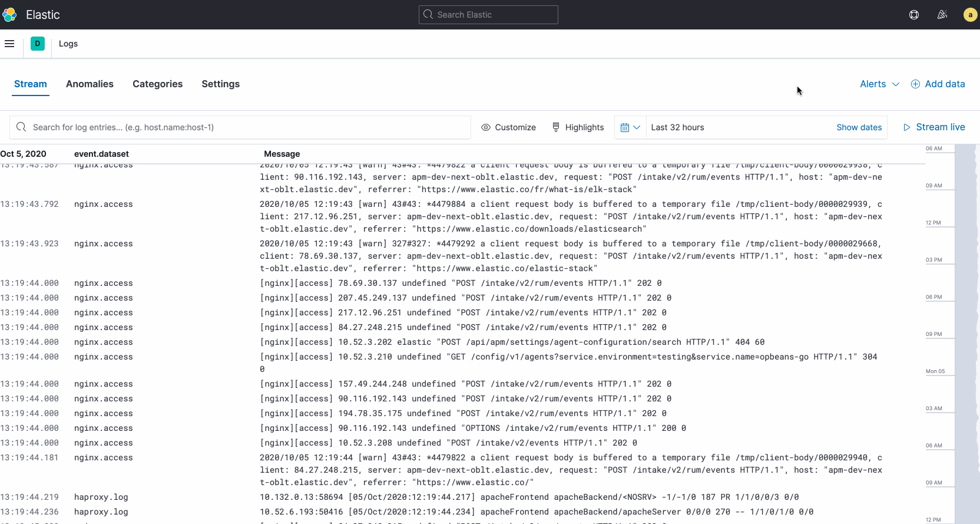Click the search magnifier in Search Elastic
980x524 pixels.
click(x=428, y=15)
